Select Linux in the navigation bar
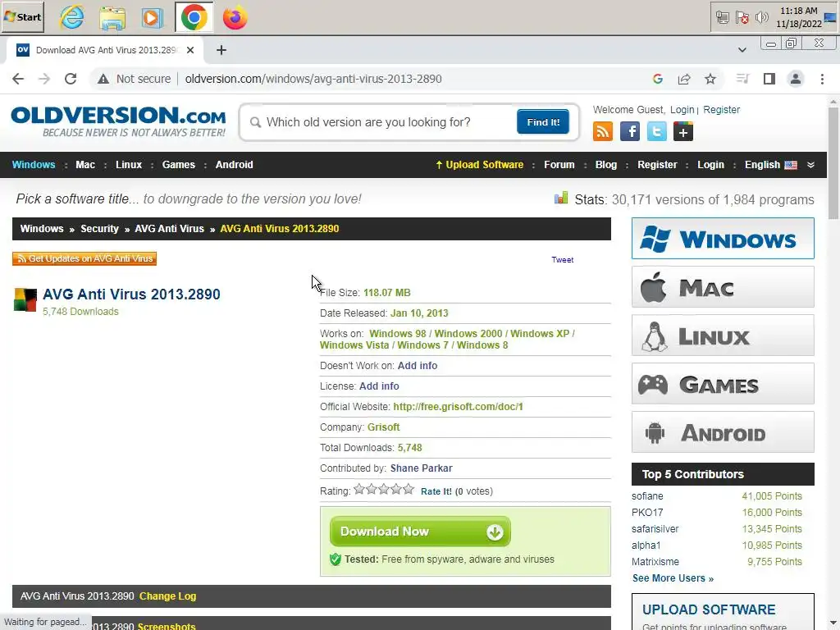The height and width of the screenshot is (630, 840). [x=129, y=165]
